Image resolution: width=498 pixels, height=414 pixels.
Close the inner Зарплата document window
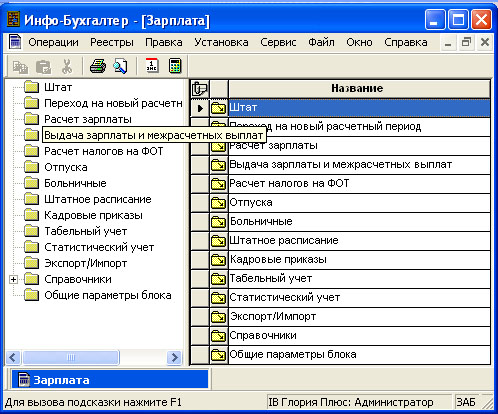[485, 43]
